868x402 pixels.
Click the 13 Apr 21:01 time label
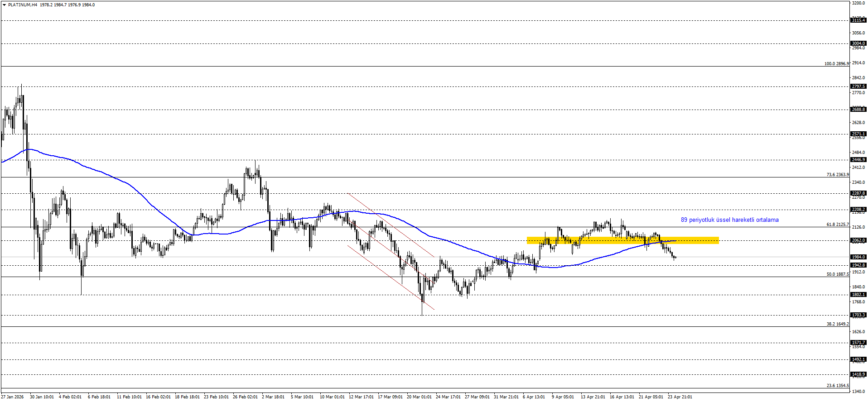tap(593, 397)
